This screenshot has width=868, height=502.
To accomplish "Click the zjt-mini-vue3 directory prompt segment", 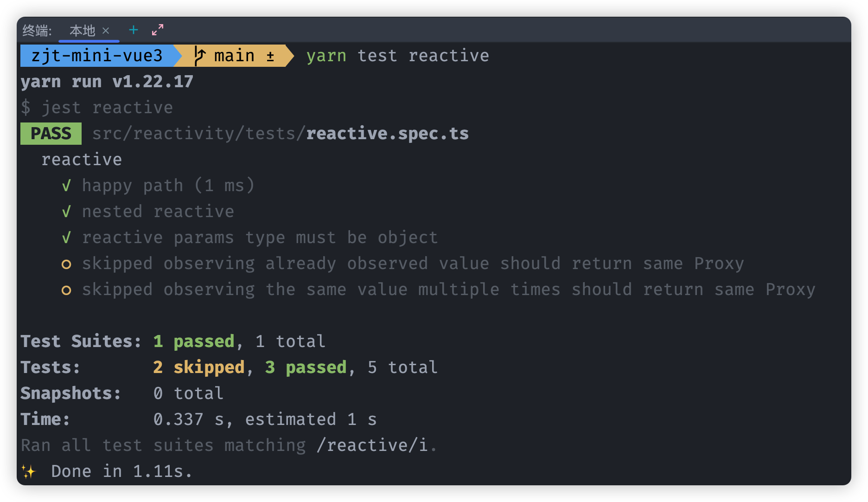I will tap(97, 56).
